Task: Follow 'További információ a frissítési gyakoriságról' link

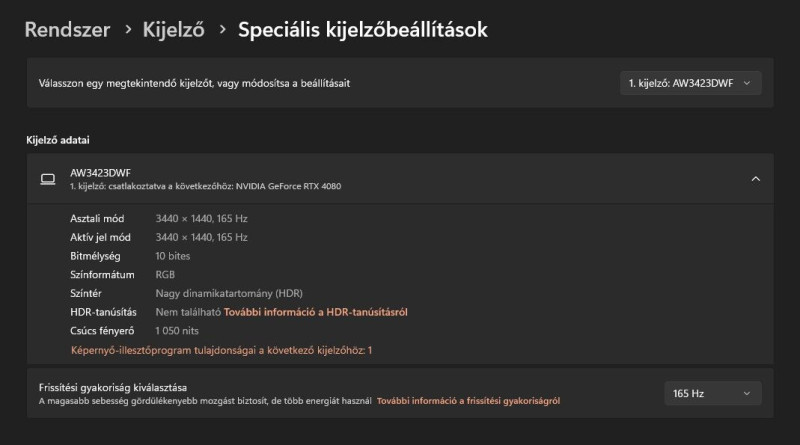Action: [x=468, y=401]
